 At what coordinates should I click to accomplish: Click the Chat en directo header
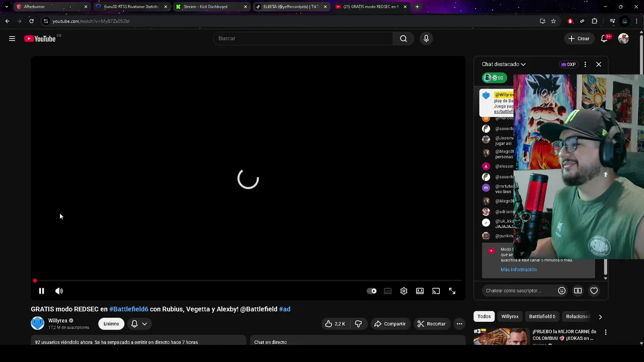pos(270,342)
